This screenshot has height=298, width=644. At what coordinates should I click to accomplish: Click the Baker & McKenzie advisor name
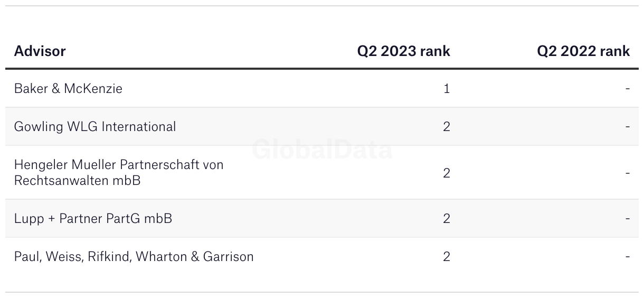(x=68, y=88)
